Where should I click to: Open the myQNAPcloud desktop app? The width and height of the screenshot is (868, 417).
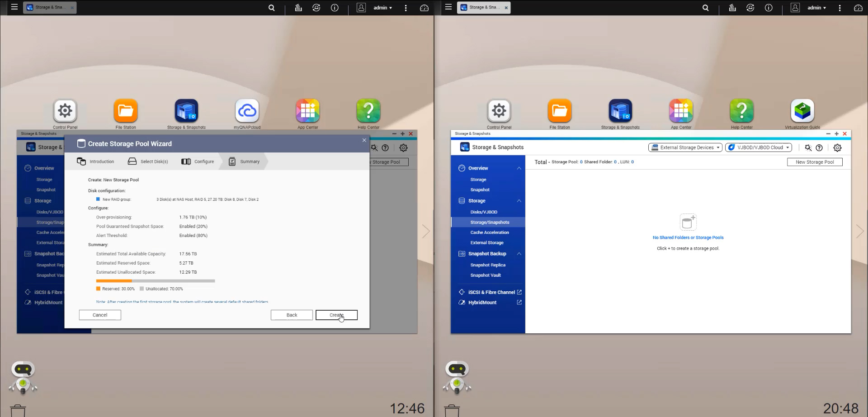247,111
